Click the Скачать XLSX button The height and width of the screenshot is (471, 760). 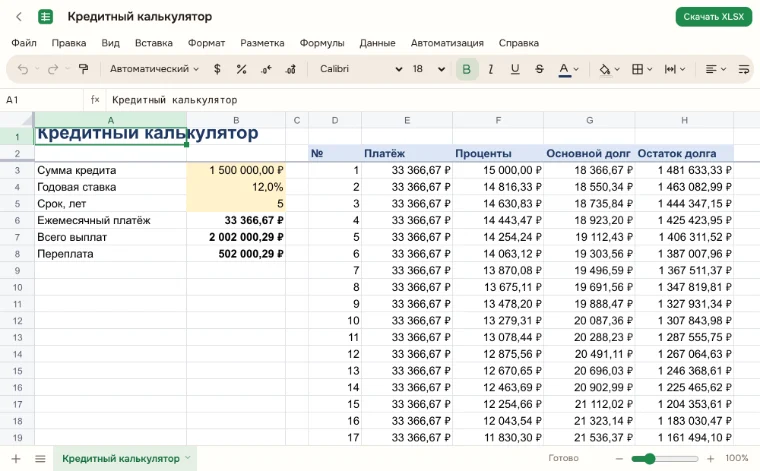click(x=713, y=17)
